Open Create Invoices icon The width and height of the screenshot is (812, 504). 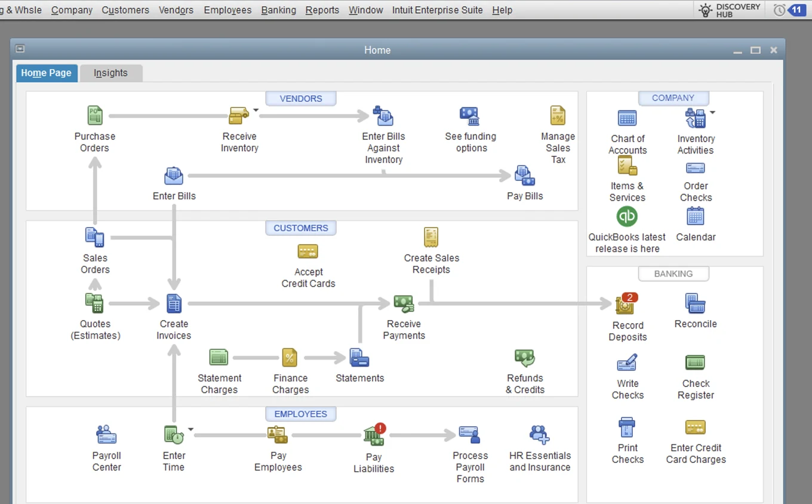(x=174, y=303)
